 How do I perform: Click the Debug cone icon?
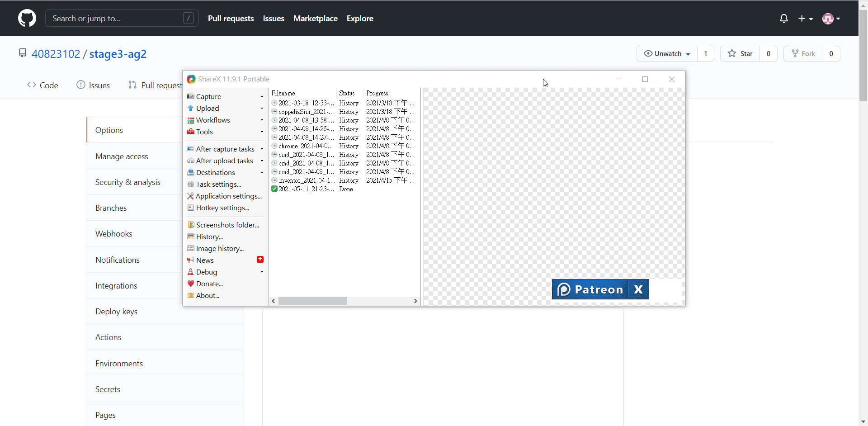coord(191,272)
